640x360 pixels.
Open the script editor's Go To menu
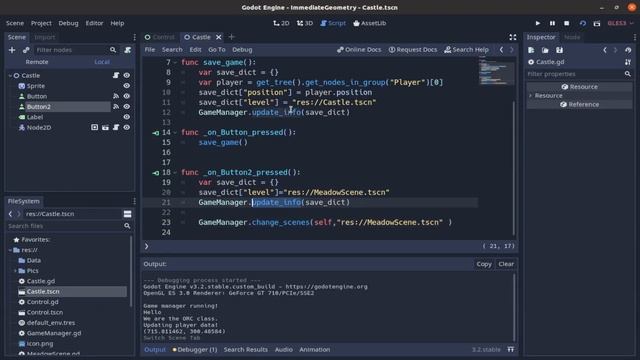(217, 50)
